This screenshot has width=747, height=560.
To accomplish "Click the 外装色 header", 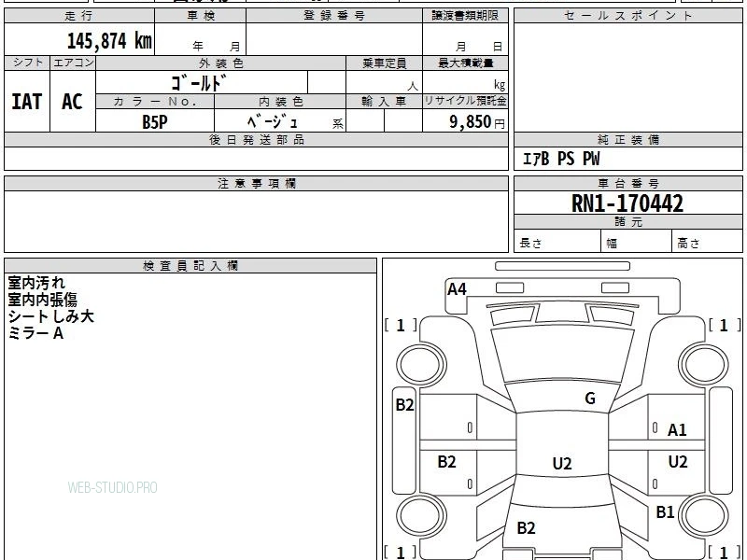I will pyautogui.click(x=221, y=63).
